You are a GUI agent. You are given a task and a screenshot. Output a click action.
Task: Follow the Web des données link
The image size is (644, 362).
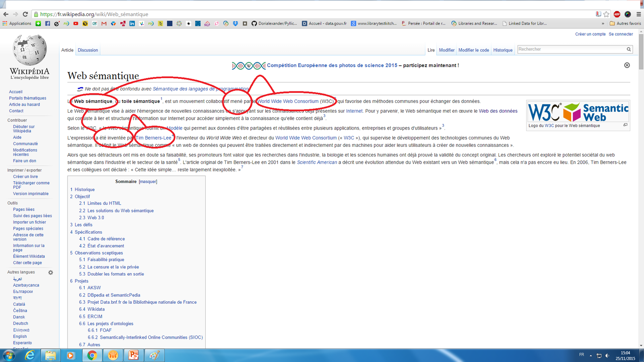point(498,111)
